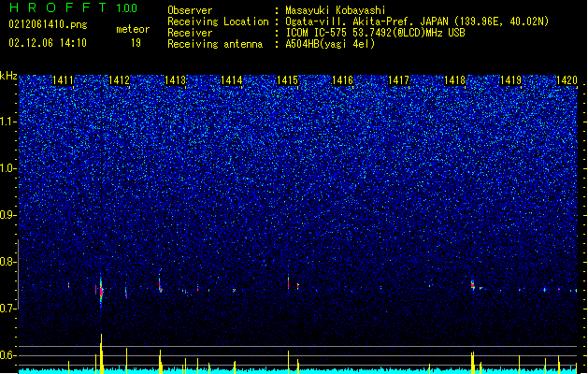Screen dimensions: 588x374
Task: Click time marker 1412
Action: pos(119,79)
